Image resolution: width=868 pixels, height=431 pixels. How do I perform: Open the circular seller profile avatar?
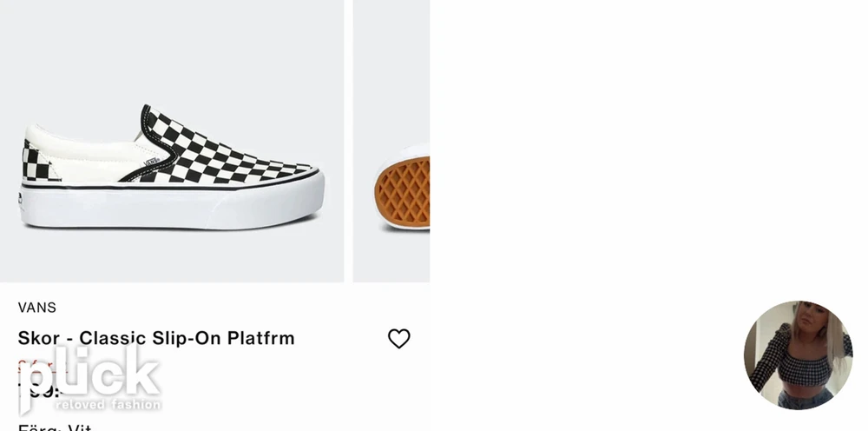[x=798, y=355]
